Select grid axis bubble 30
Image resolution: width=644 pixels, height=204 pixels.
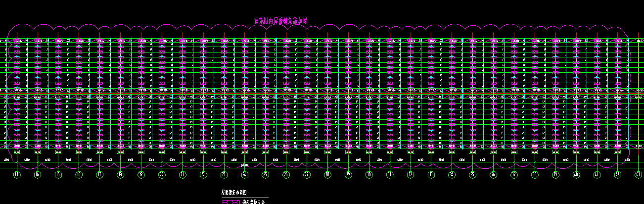[368, 174]
